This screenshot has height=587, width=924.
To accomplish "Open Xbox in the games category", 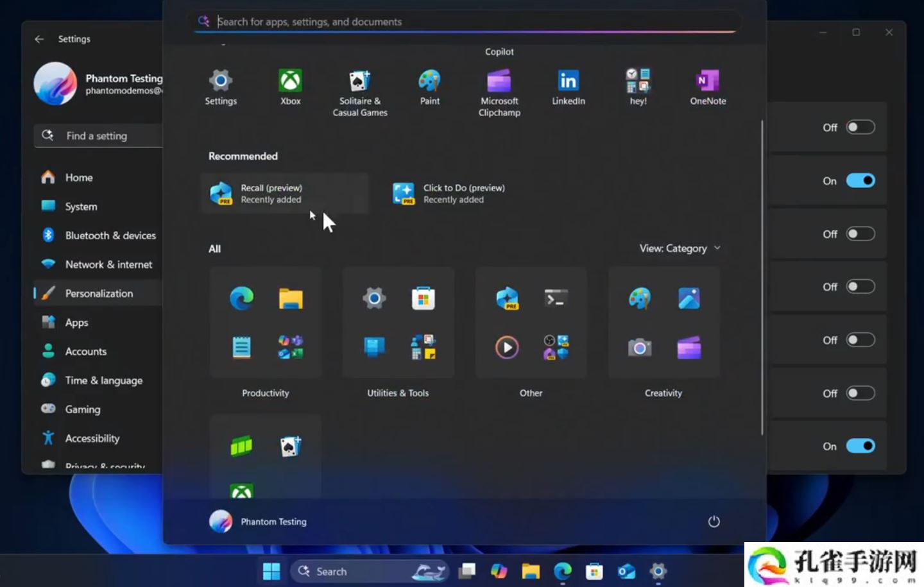I will [x=241, y=491].
